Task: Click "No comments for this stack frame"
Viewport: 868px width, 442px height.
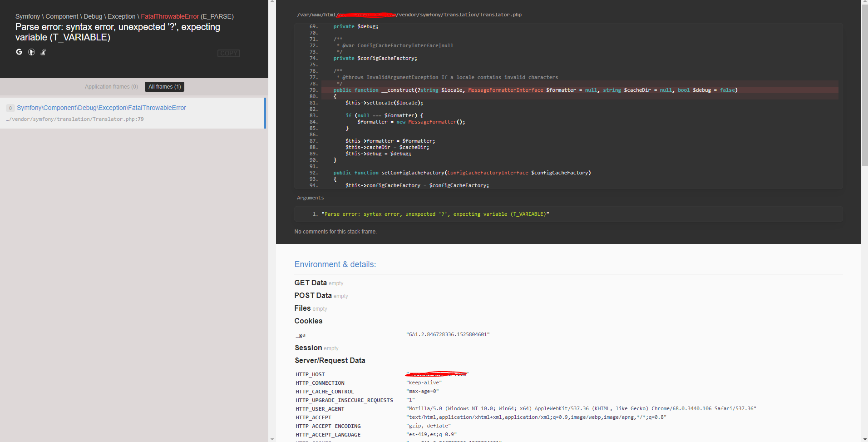Action: point(335,232)
